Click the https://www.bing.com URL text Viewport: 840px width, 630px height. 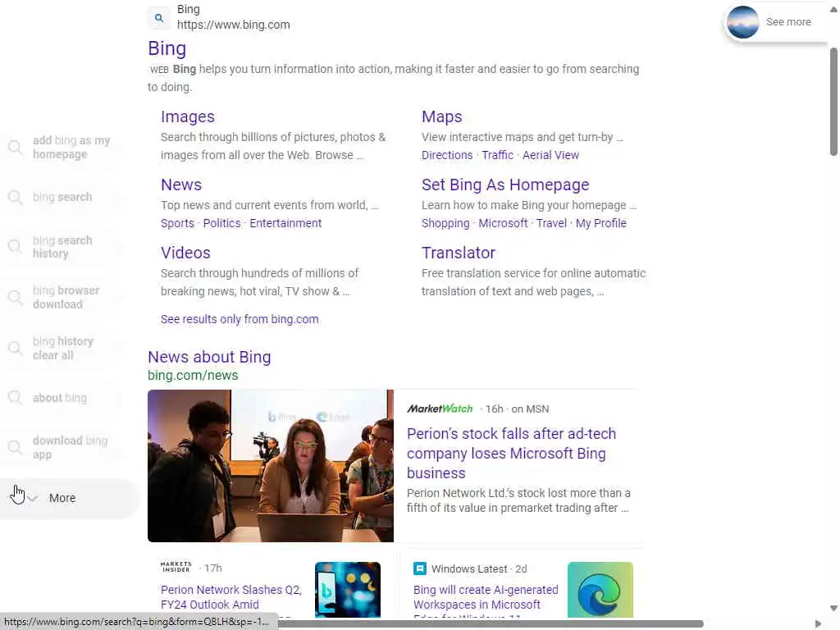(x=234, y=25)
